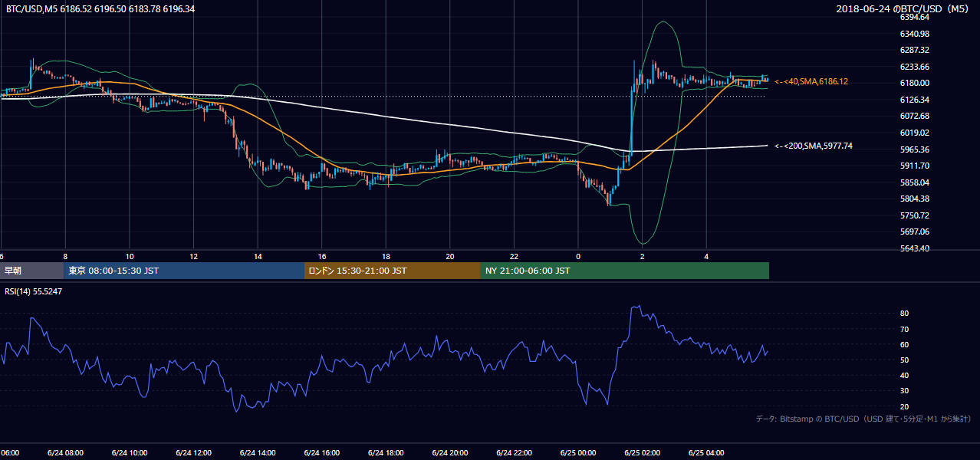Click RSI axis level 60
This screenshot has width=980, height=460.
click(905, 344)
